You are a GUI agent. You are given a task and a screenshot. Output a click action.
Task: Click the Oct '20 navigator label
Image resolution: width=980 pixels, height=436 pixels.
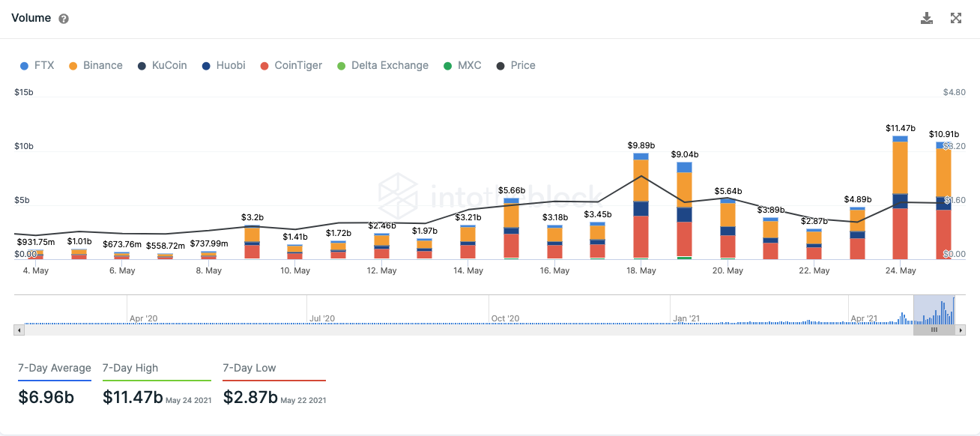click(x=505, y=318)
